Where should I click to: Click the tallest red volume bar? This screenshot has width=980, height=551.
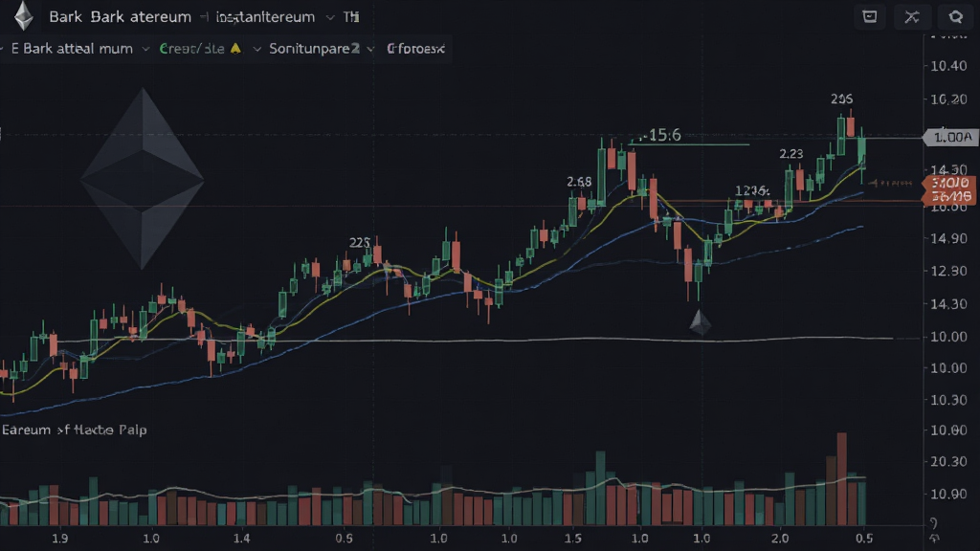[x=842, y=478]
